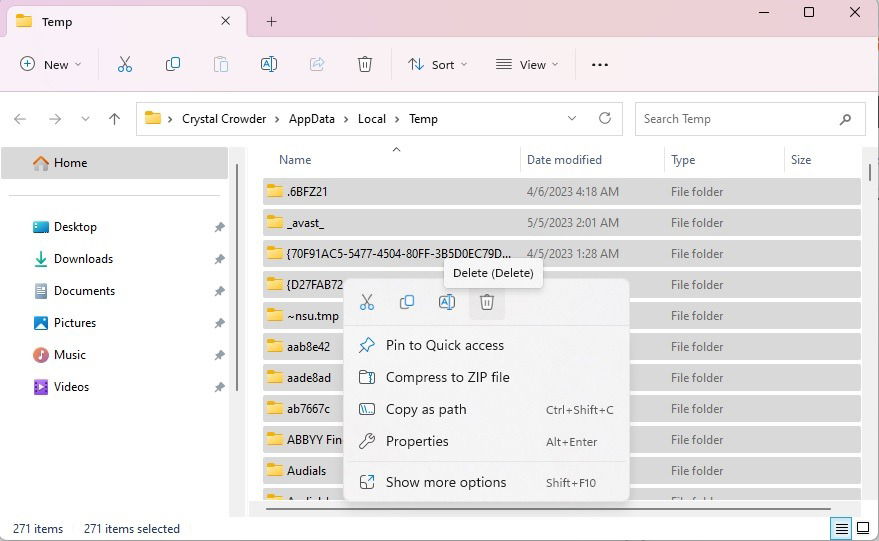Click Rename icon in the context menu
The image size is (879, 541).
[447, 302]
